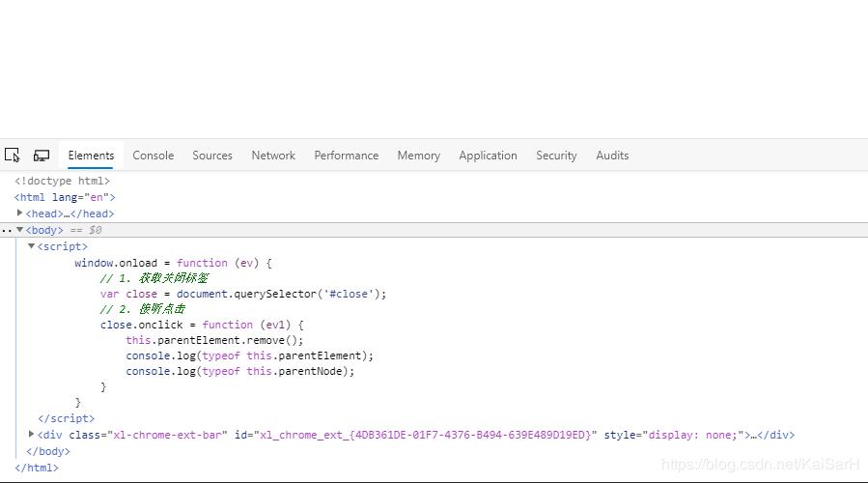Image resolution: width=868 pixels, height=483 pixels.
Task: Activate the inspect element picker icon
Action: pos(13,155)
